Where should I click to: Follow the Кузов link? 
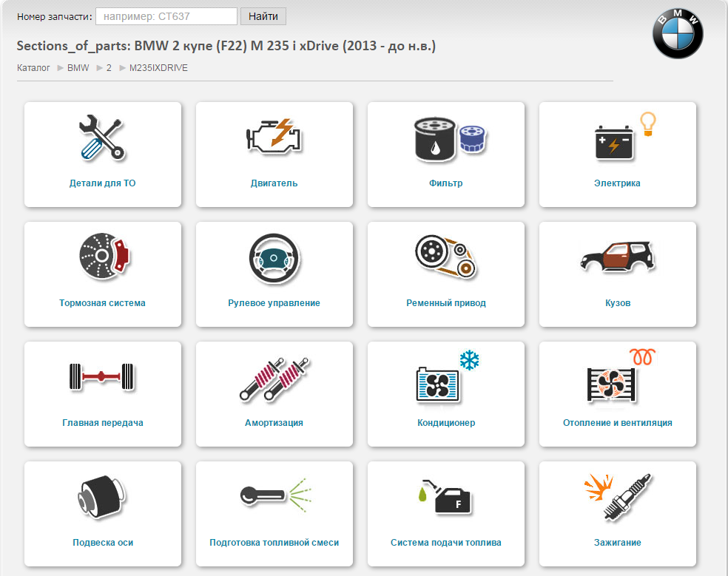coord(618,302)
